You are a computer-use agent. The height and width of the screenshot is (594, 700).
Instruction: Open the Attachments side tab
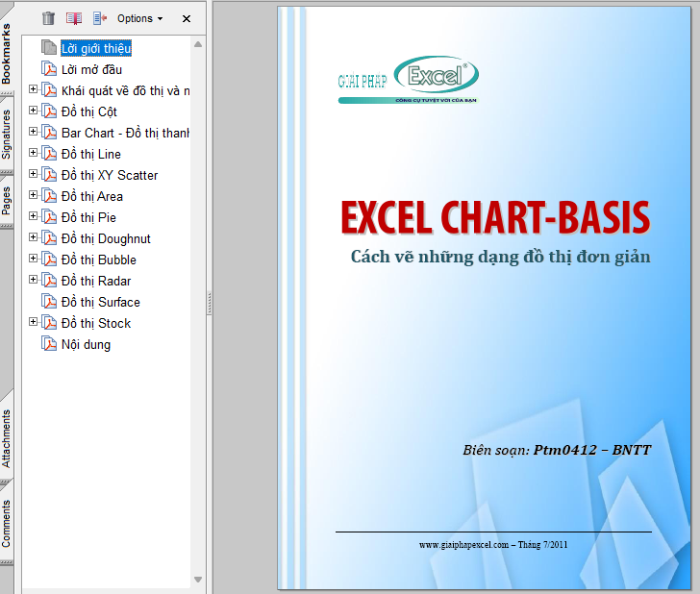click(x=8, y=438)
